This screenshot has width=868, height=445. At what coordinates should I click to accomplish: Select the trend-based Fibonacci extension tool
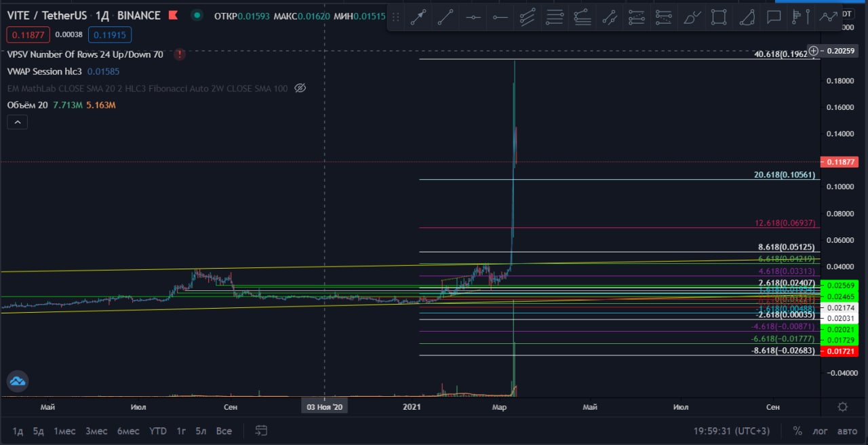click(582, 18)
